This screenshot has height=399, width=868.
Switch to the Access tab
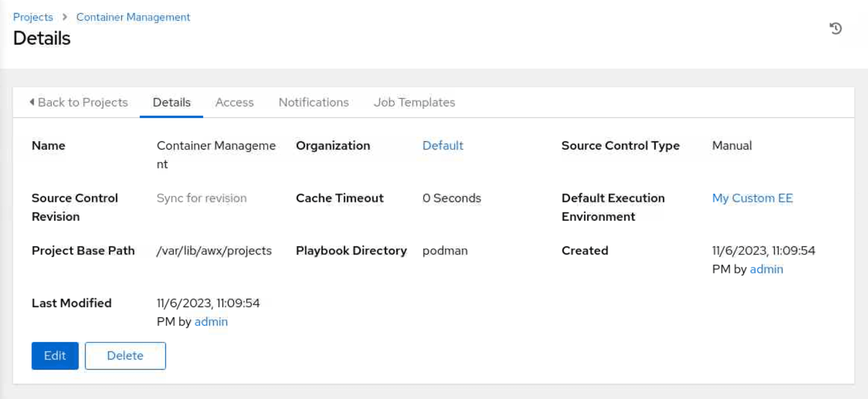coord(234,102)
